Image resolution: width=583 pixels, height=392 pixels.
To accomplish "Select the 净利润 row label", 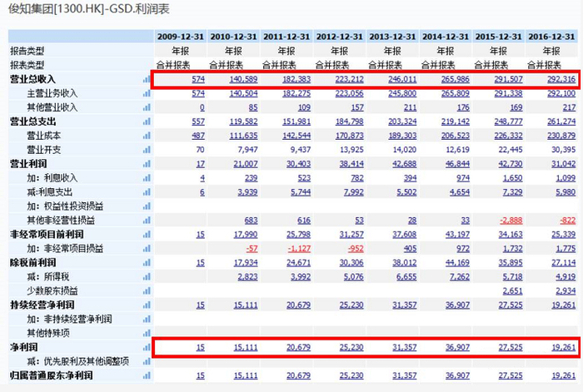I will click(24, 347).
